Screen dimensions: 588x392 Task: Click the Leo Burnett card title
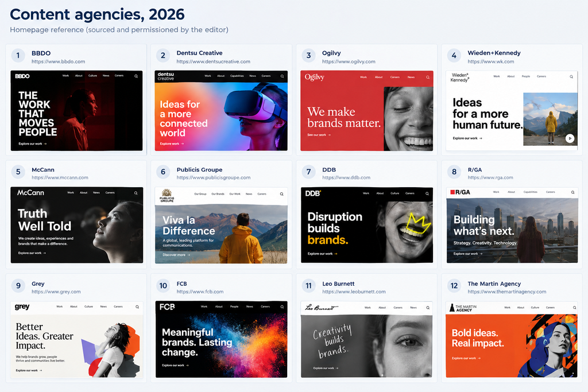338,284
